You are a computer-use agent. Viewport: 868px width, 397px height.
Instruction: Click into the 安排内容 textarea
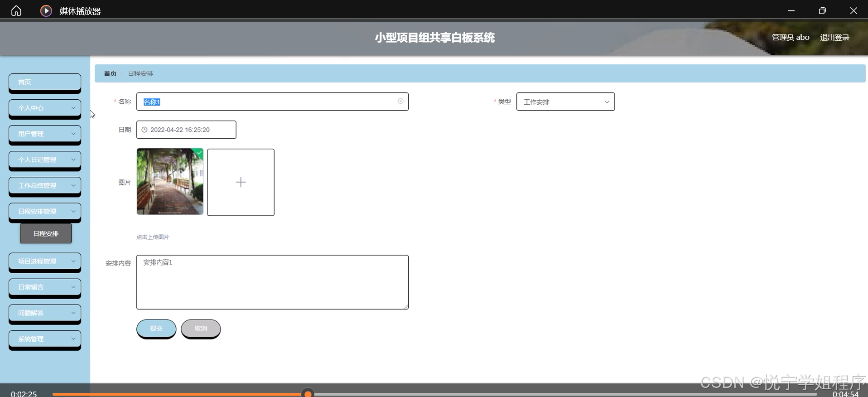(x=272, y=282)
